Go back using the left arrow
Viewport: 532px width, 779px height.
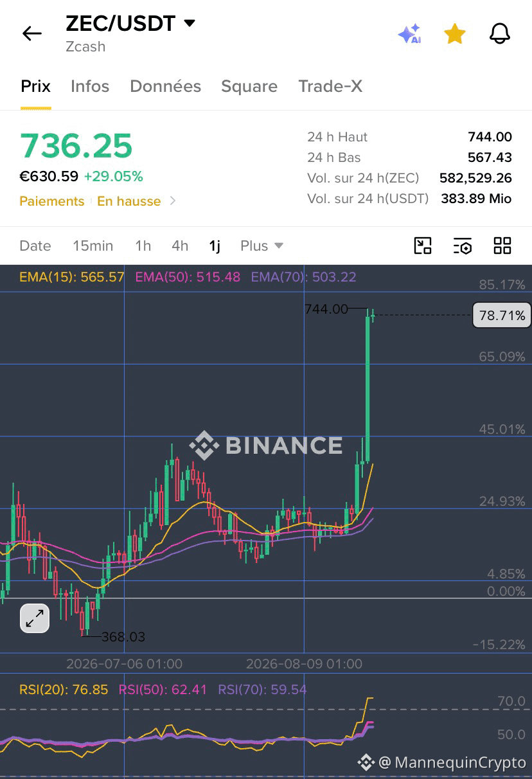[x=31, y=33]
